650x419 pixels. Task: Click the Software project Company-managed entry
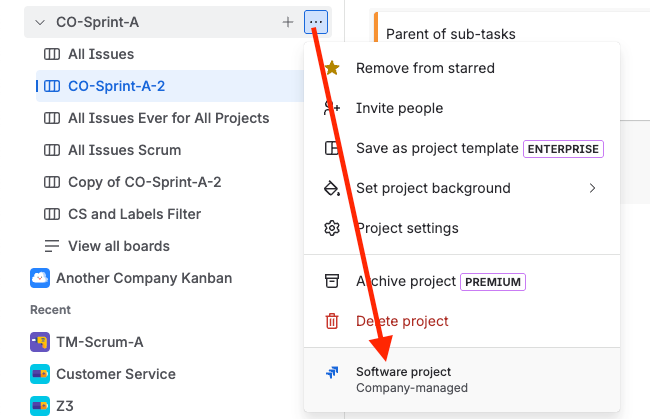coord(411,379)
